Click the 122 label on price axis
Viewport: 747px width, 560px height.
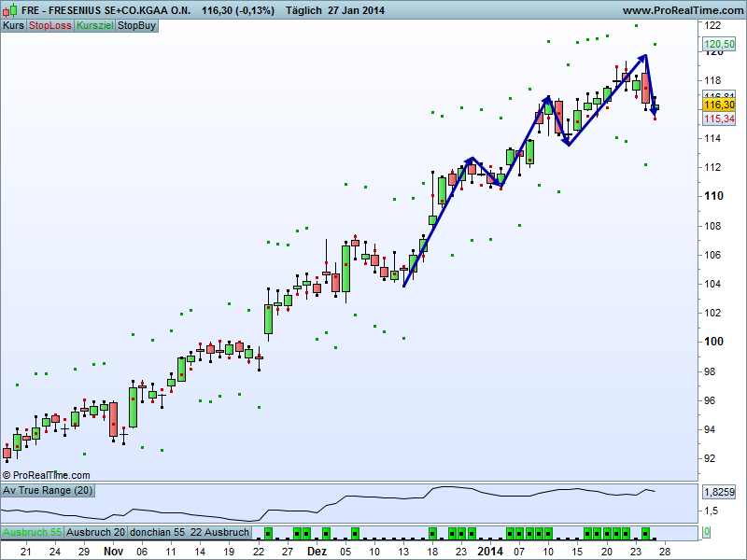pos(712,25)
